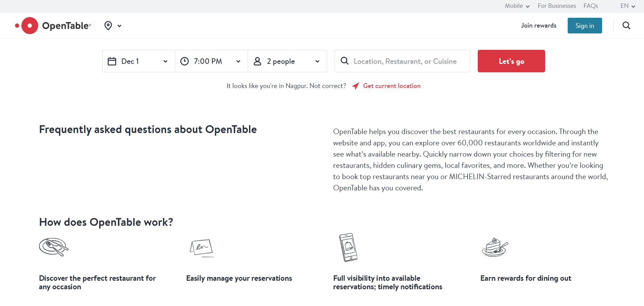Click the cake slice rewards illustration

coord(495,247)
